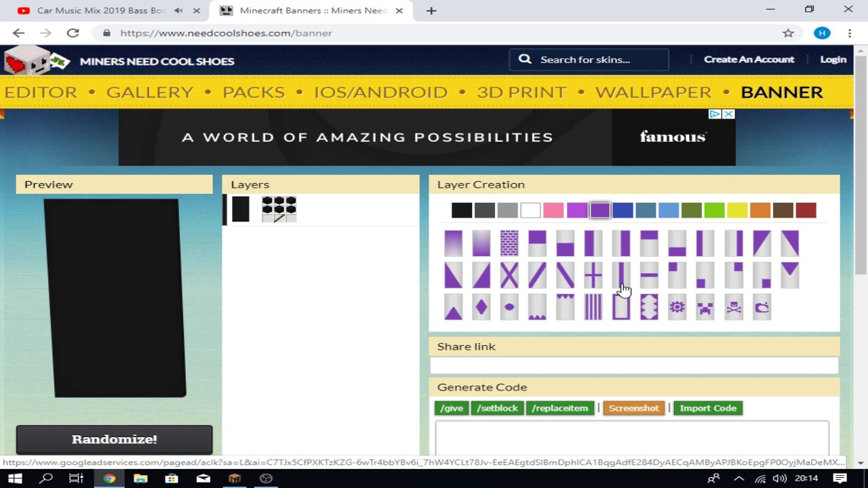The image size is (868, 488).
Task: Select the flower charge pattern
Action: tap(677, 308)
